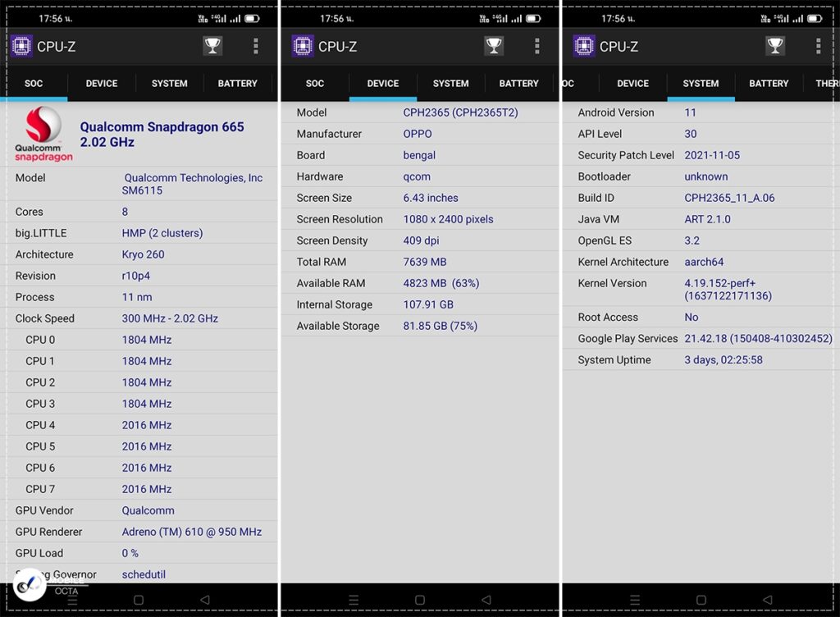Click the CPU-Z app icon in left screen

tap(21, 46)
